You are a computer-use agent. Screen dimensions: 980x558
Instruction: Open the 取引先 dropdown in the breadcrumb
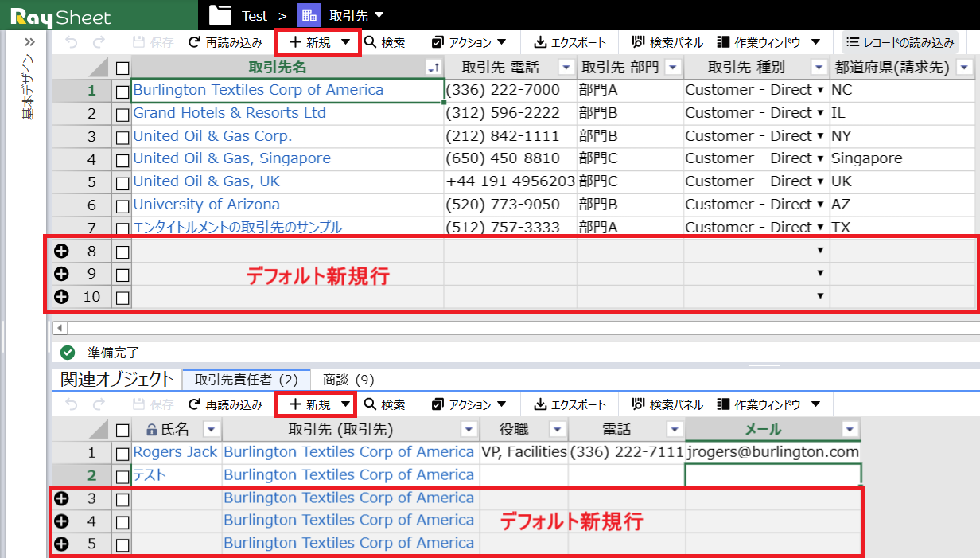(x=379, y=15)
